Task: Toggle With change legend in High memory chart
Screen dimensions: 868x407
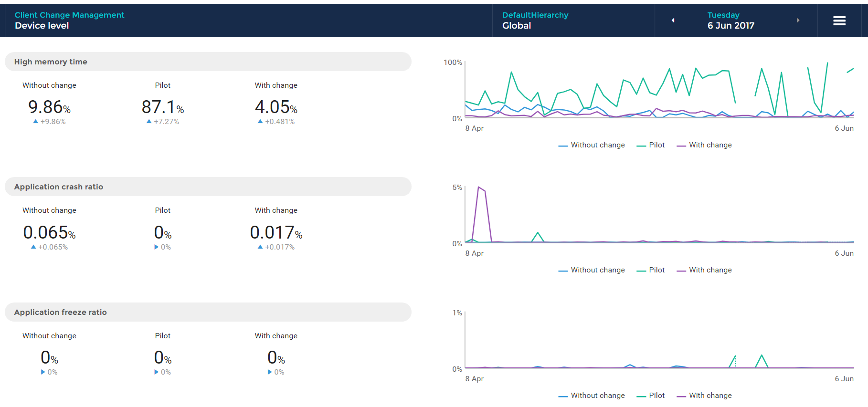Action: (704, 145)
